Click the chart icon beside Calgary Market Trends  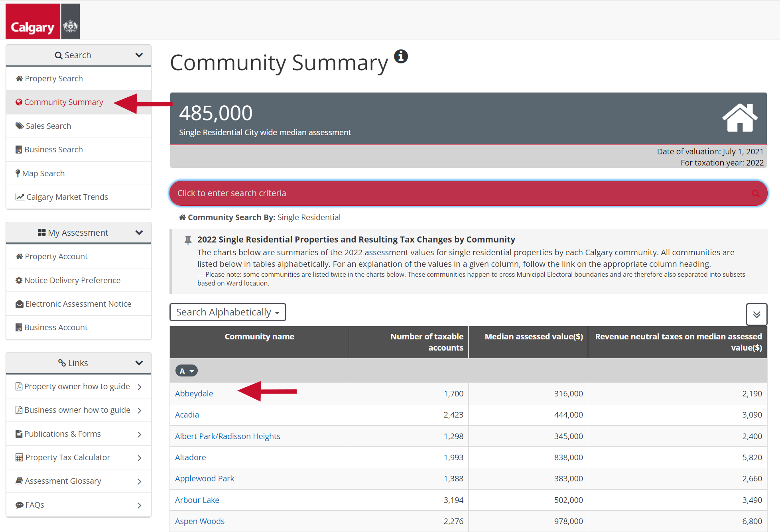(20, 197)
